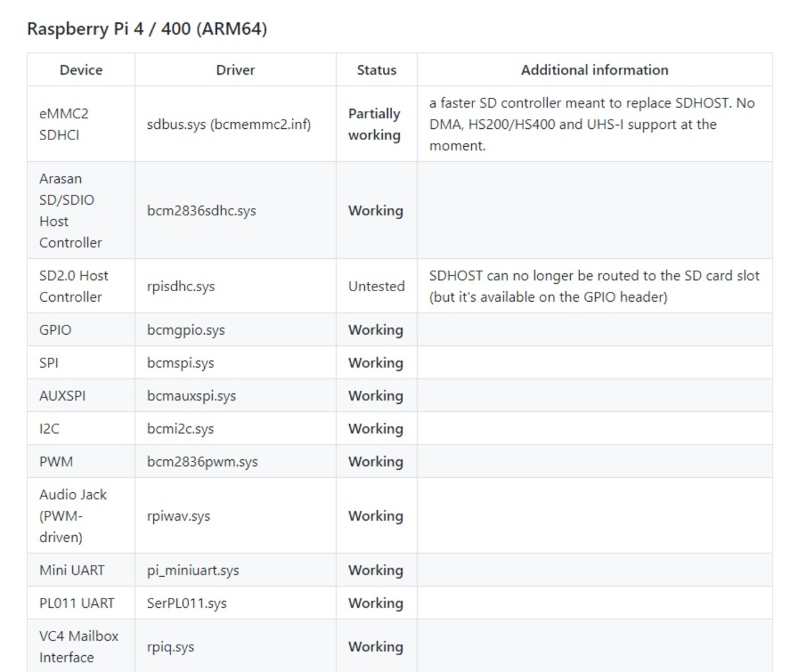Click the Driver column header
Screen dimensions: 790x672
coord(235,70)
